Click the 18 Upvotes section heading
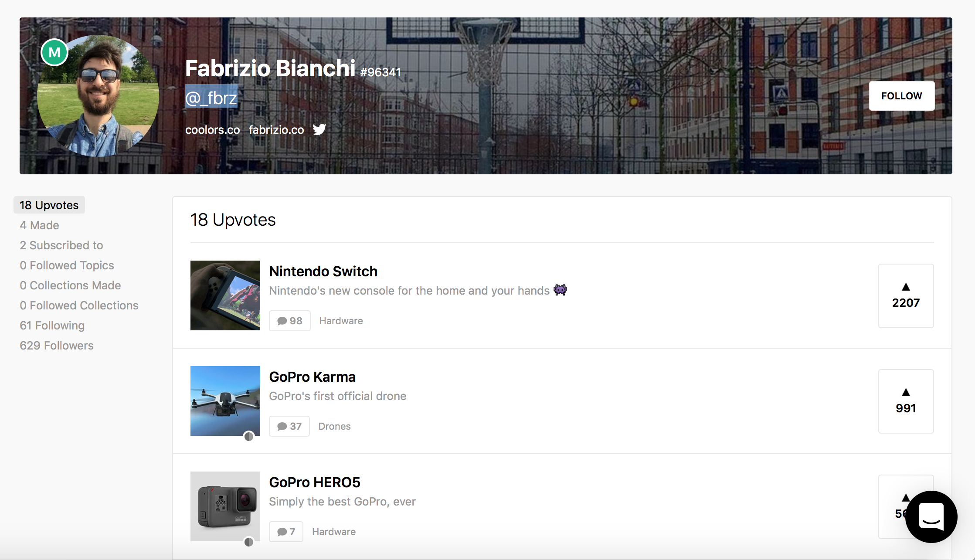 [233, 220]
